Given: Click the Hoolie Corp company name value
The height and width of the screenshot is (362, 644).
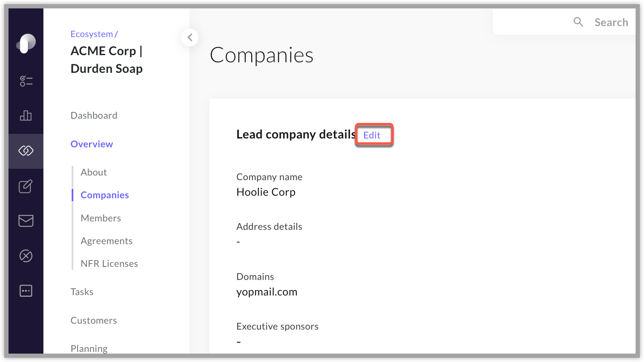Looking at the screenshot, I should (266, 192).
